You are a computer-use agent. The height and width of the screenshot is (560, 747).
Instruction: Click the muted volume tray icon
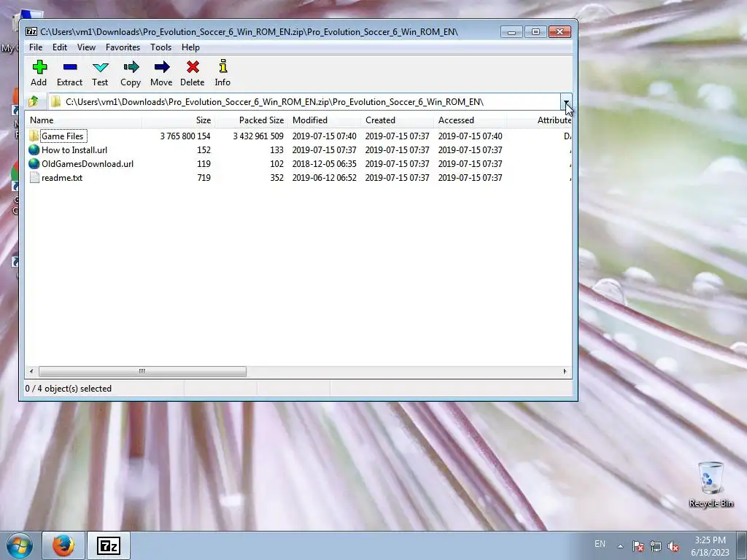673,546
